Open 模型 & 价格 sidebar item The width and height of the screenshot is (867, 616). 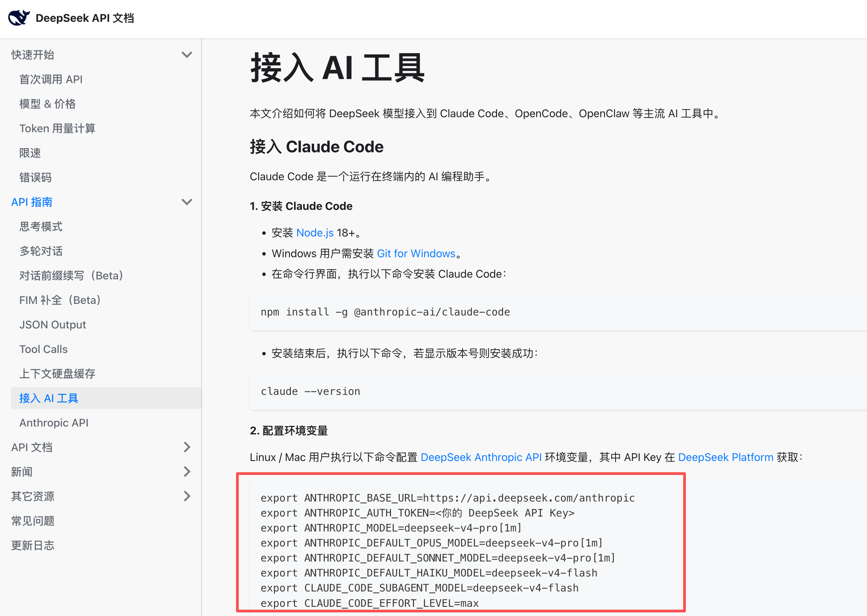click(47, 104)
